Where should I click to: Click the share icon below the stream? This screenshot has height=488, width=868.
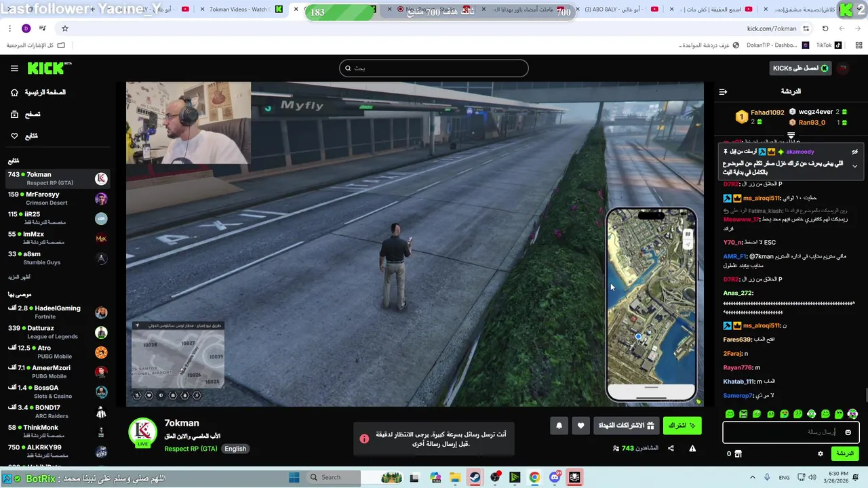pyautogui.click(x=671, y=448)
